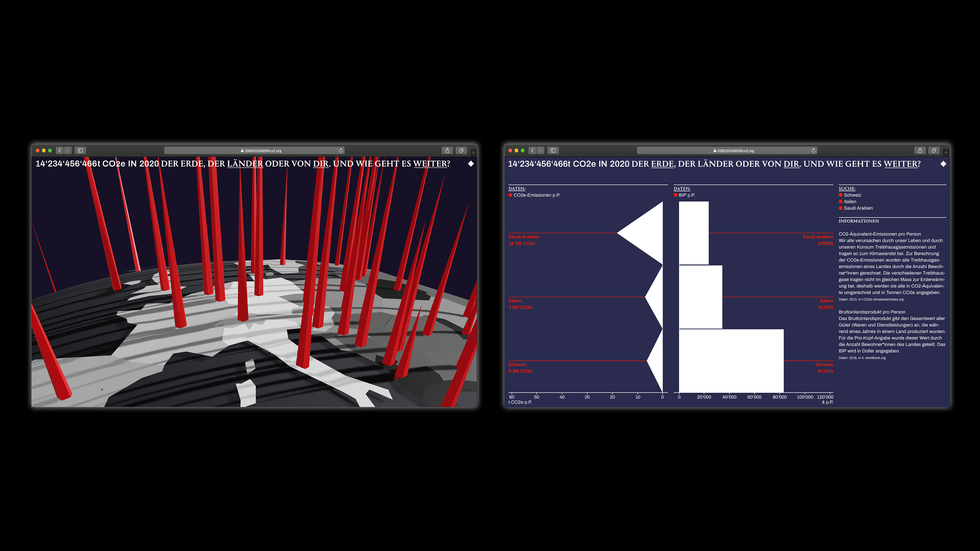Toggle sidebar icon in right browser window
The height and width of the screenshot is (551, 980).
(x=553, y=151)
